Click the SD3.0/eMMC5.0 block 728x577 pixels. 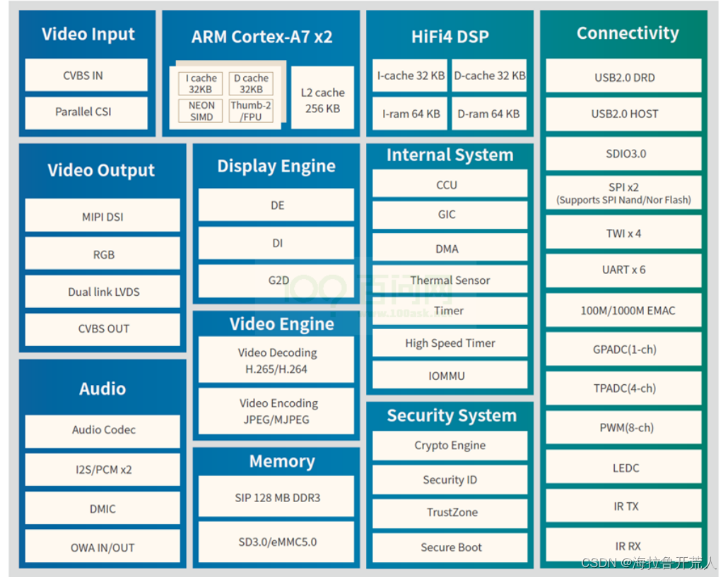tap(276, 542)
